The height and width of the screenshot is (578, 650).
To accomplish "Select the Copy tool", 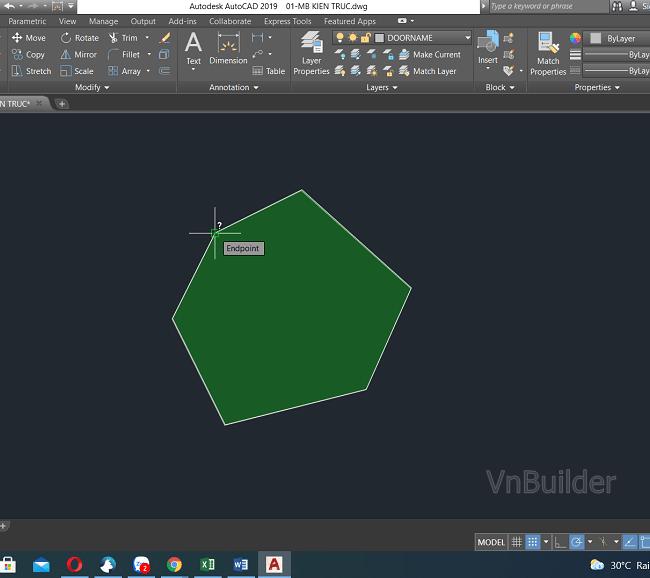I will click(x=28, y=54).
